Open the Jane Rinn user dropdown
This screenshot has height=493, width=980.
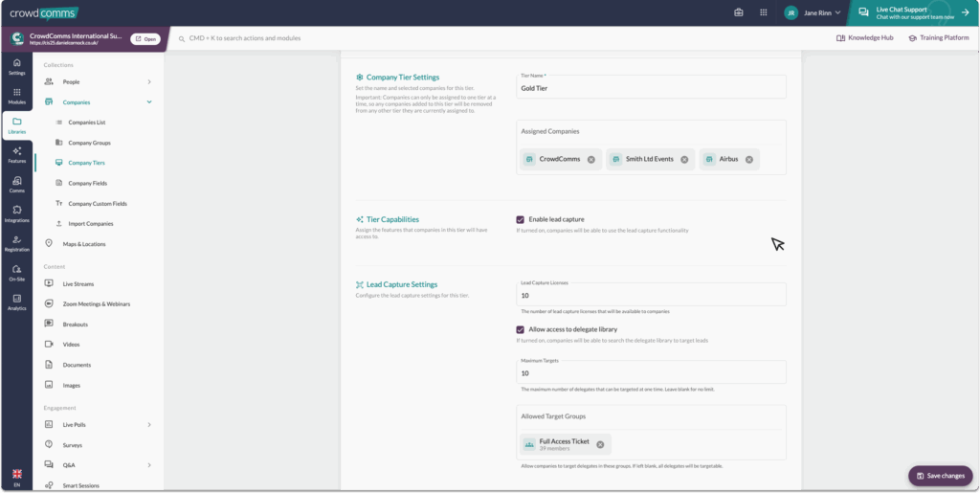[813, 12]
